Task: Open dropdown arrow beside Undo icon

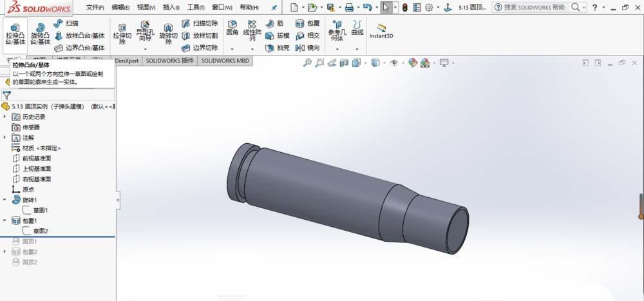Action: click(376, 7)
